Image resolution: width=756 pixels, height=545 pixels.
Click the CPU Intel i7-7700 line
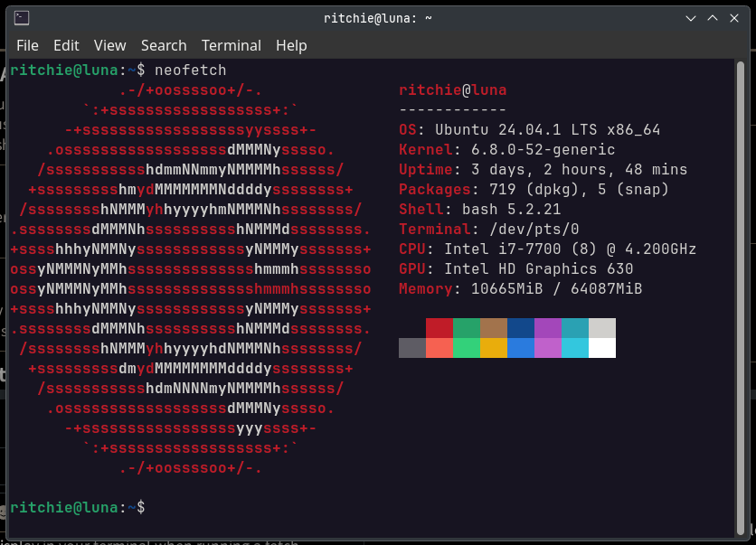click(547, 249)
